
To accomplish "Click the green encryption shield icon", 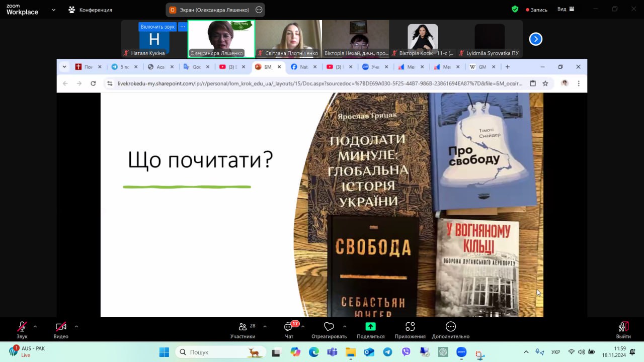I will [515, 9].
